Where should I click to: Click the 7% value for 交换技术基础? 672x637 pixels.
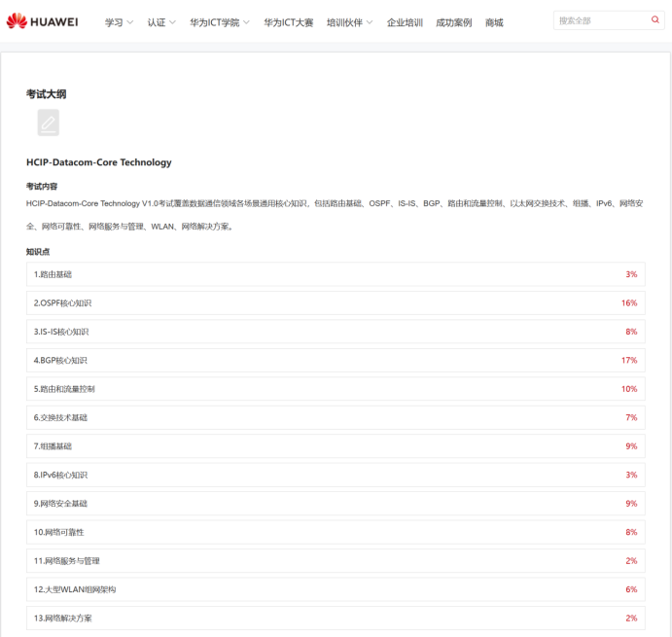[x=631, y=417]
